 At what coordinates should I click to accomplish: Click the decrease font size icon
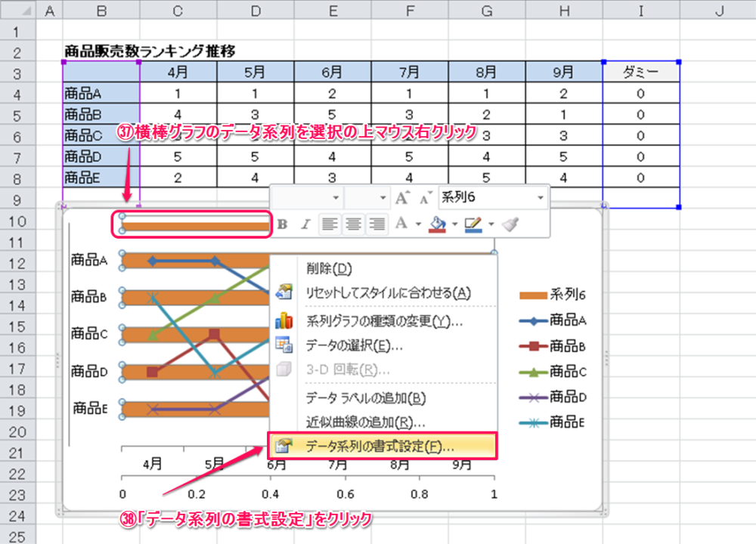(x=426, y=198)
